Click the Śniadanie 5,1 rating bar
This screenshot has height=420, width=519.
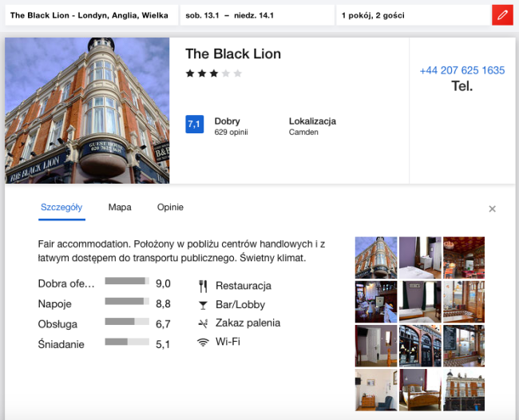click(127, 342)
